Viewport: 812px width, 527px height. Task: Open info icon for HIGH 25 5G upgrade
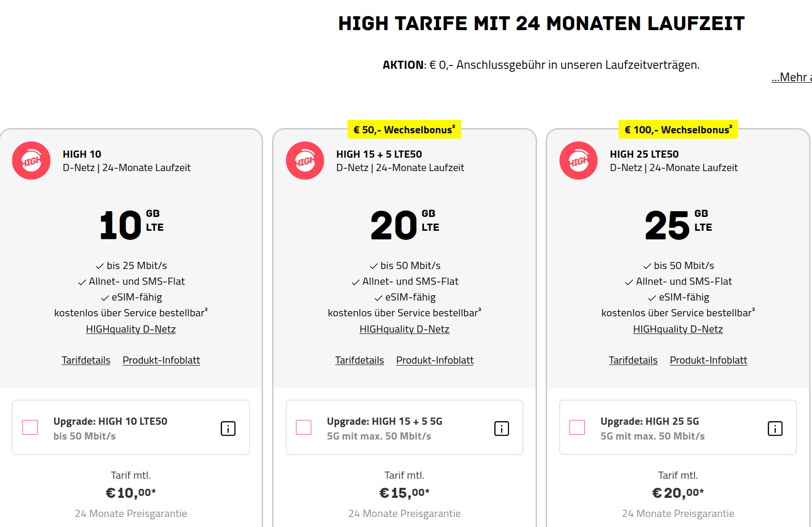[x=775, y=429]
